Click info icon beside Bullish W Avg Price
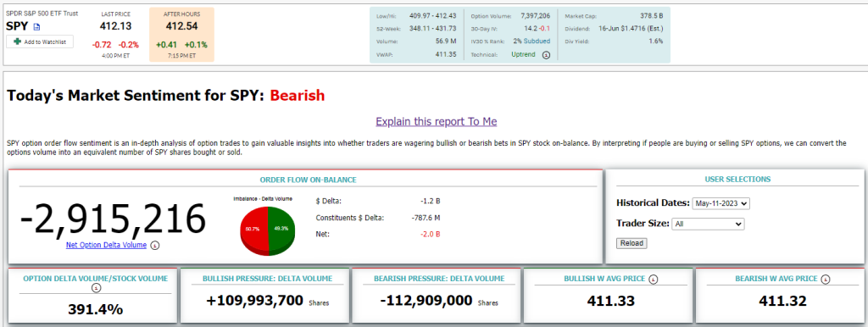Viewport: 868px width, 327px height. [654, 279]
